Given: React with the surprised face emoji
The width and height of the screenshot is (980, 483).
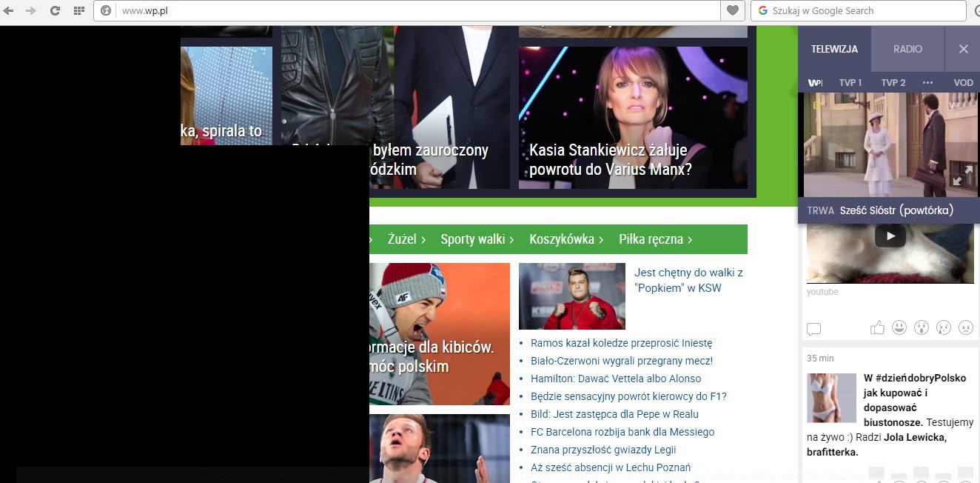Looking at the screenshot, I should click(x=922, y=327).
